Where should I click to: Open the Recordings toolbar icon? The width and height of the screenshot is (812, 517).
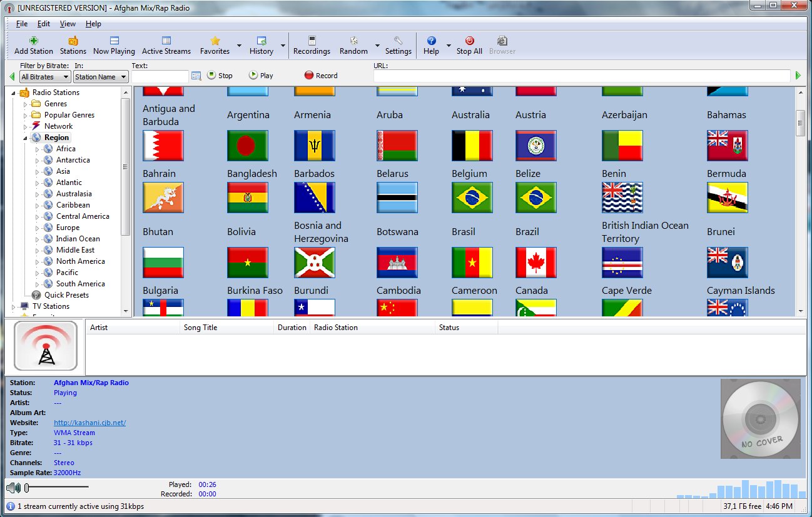[x=312, y=41]
